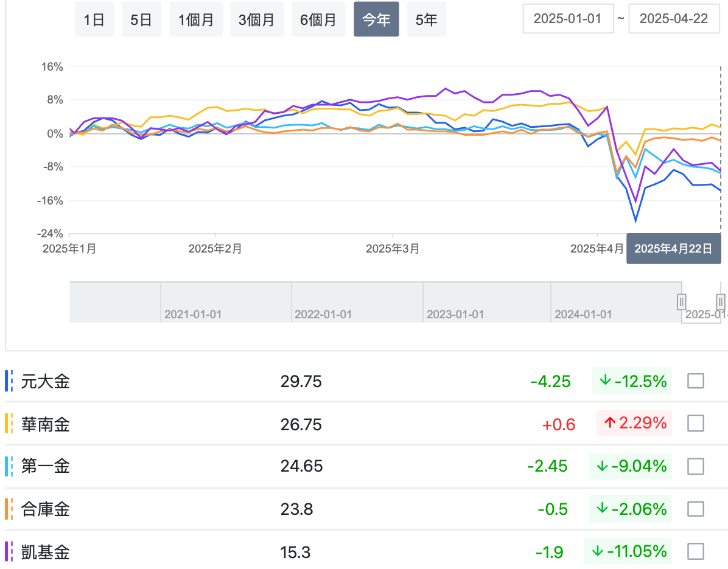Check the box in 合庫金 row
Viewport: 728px width, 569px height.
pos(696,509)
